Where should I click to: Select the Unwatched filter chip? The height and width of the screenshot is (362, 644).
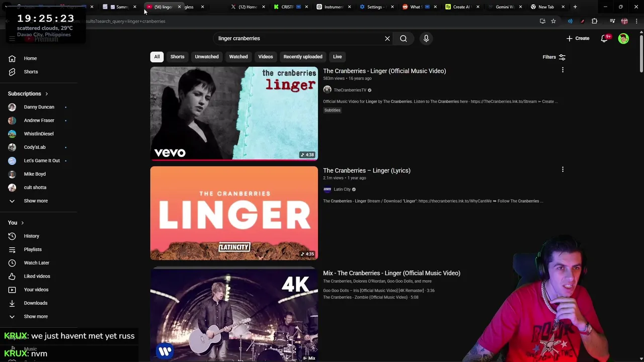[x=207, y=57]
